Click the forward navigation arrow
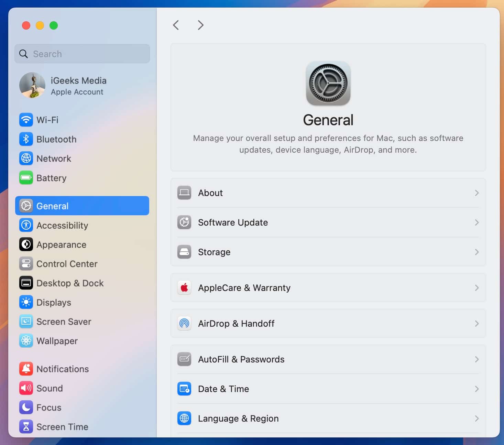 (x=200, y=25)
